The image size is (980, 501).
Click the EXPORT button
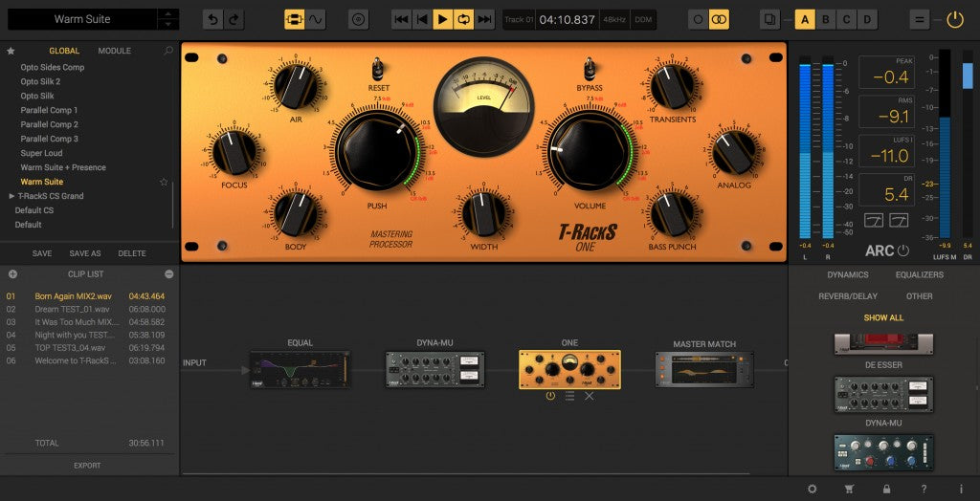point(88,466)
